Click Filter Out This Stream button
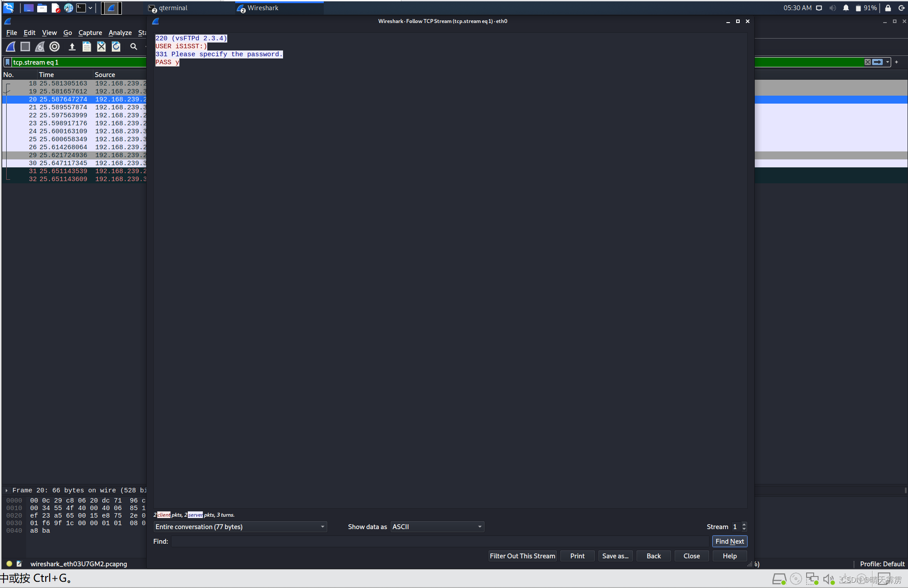 pos(522,556)
